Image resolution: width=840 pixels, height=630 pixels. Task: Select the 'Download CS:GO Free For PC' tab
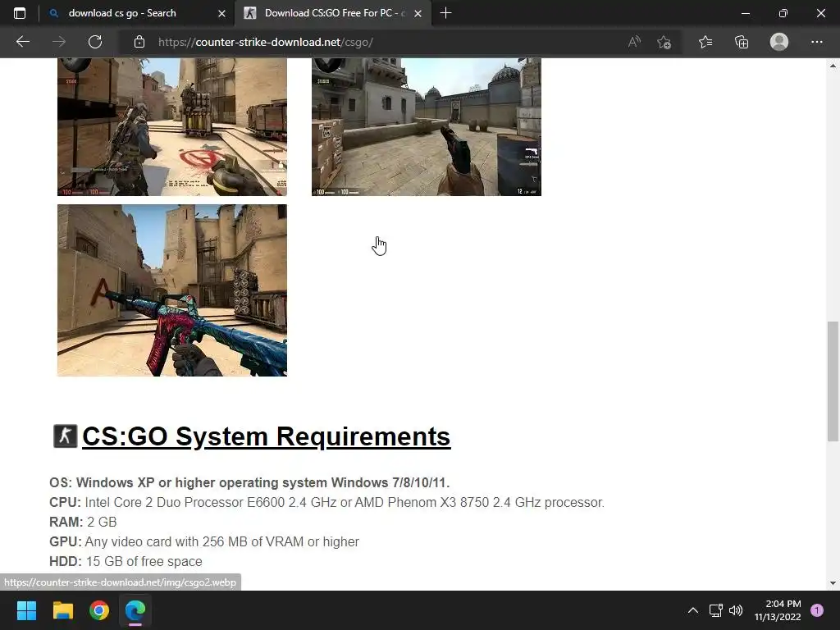(x=333, y=13)
